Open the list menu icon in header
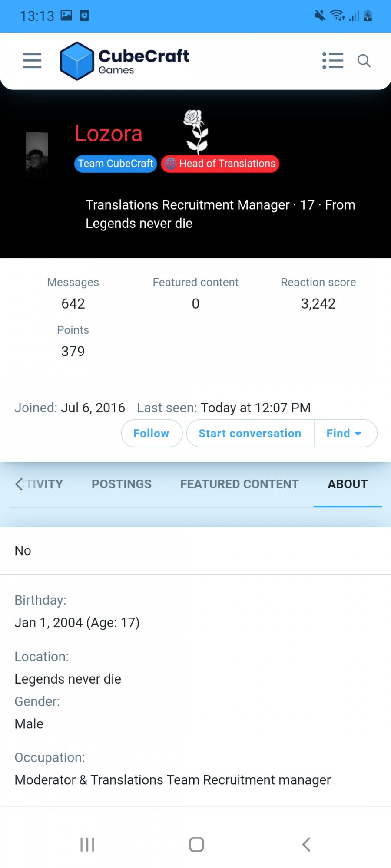 click(333, 61)
